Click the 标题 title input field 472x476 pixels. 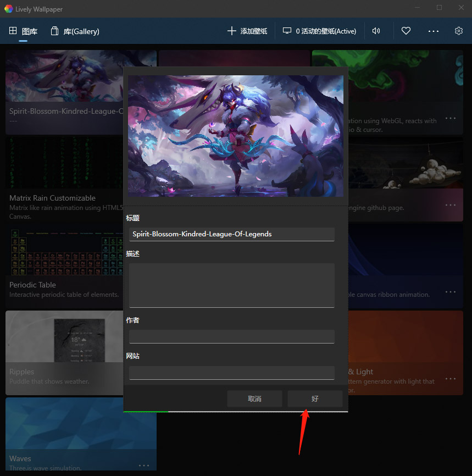[x=231, y=234]
